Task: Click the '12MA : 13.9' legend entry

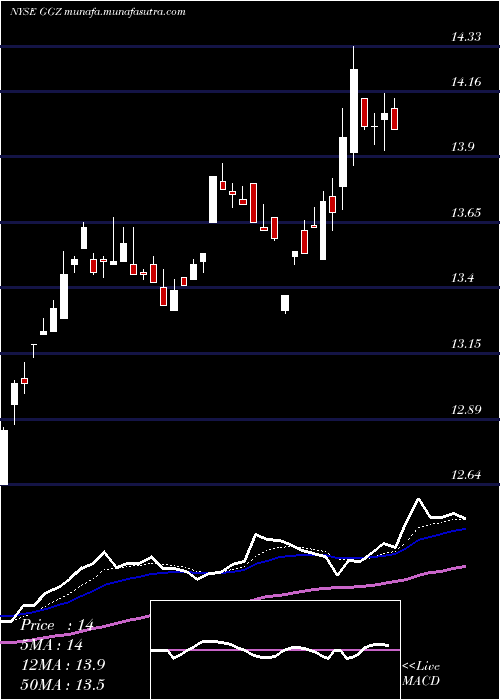Action: point(62,664)
